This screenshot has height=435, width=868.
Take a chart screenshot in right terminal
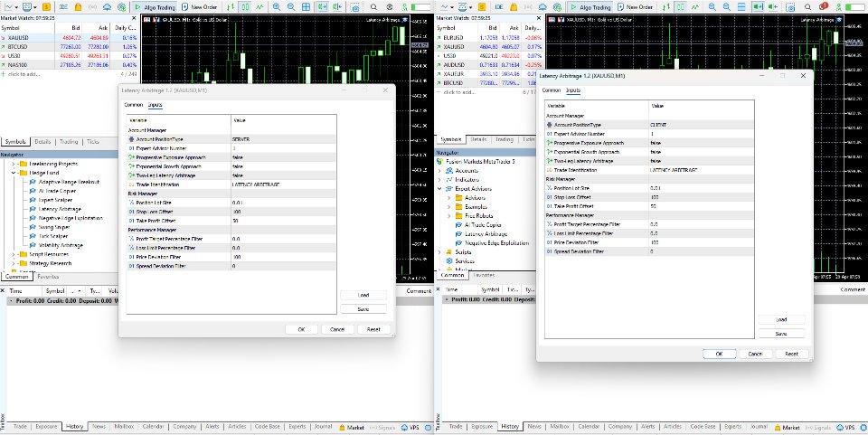(790, 7)
